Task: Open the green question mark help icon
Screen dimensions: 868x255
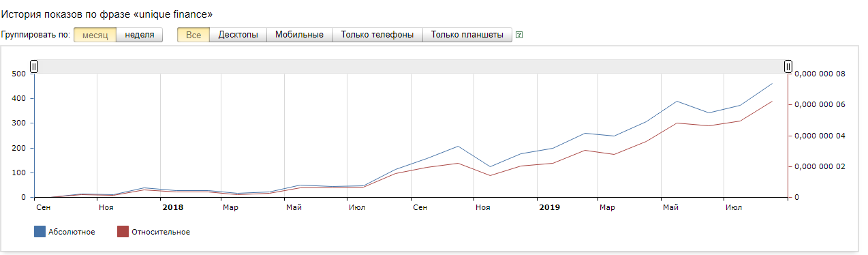Action: click(519, 35)
